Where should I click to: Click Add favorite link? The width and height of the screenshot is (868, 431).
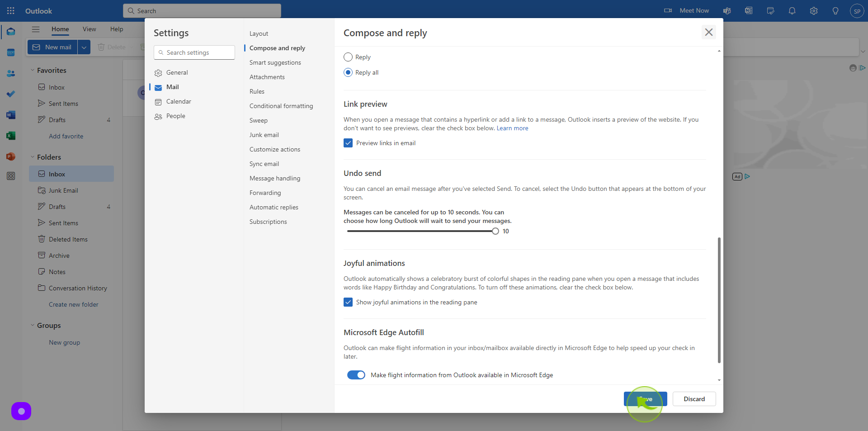(x=66, y=136)
